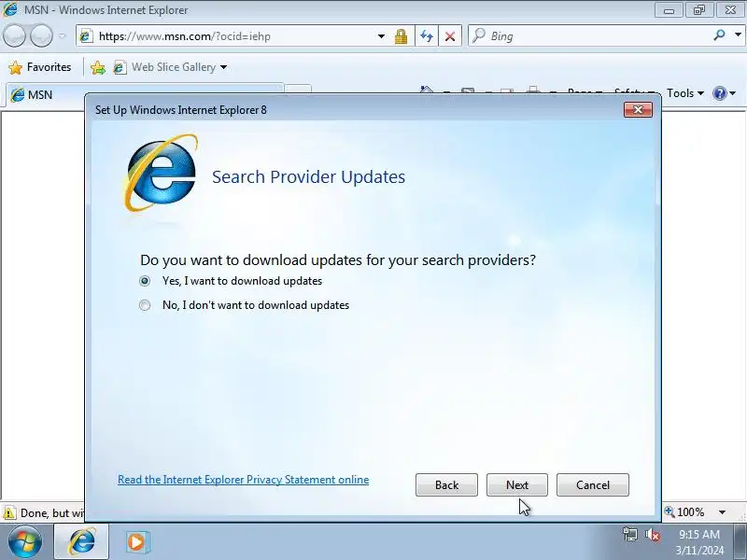Image resolution: width=747 pixels, height=560 pixels.
Task: Launch Windows Media Player from taskbar
Action: click(x=137, y=542)
